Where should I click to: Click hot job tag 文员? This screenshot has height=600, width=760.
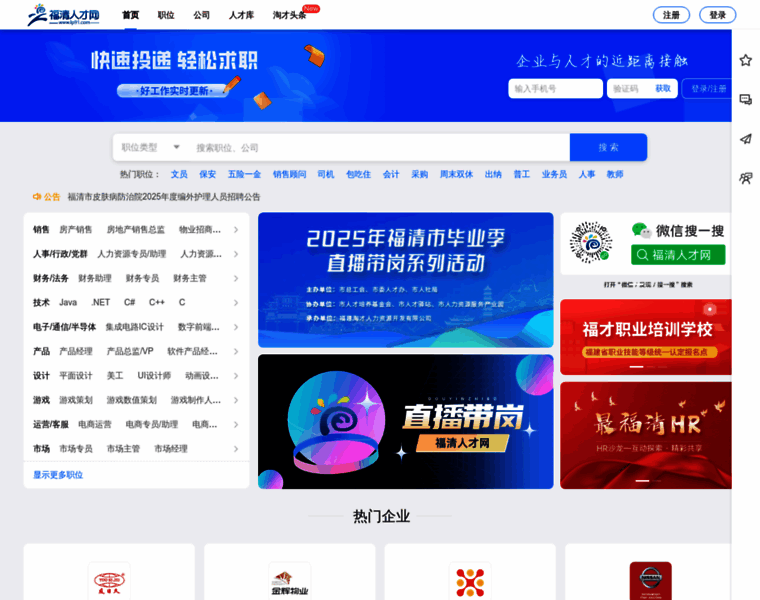tap(179, 174)
